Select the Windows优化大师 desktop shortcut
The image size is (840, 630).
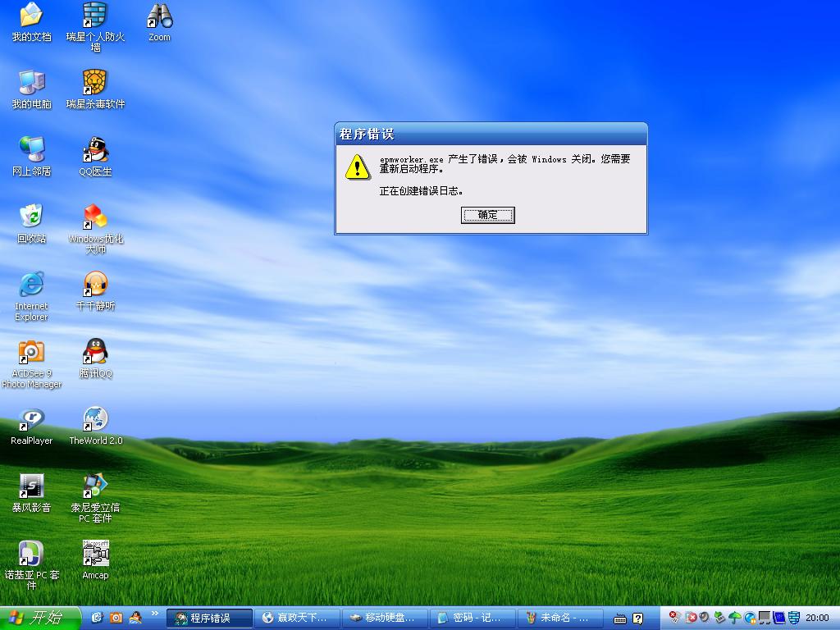click(95, 229)
